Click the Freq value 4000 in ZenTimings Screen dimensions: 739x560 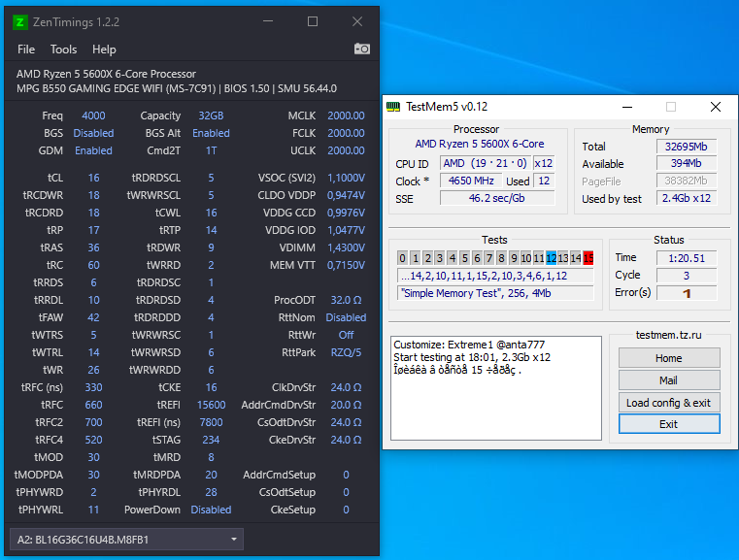(93, 115)
